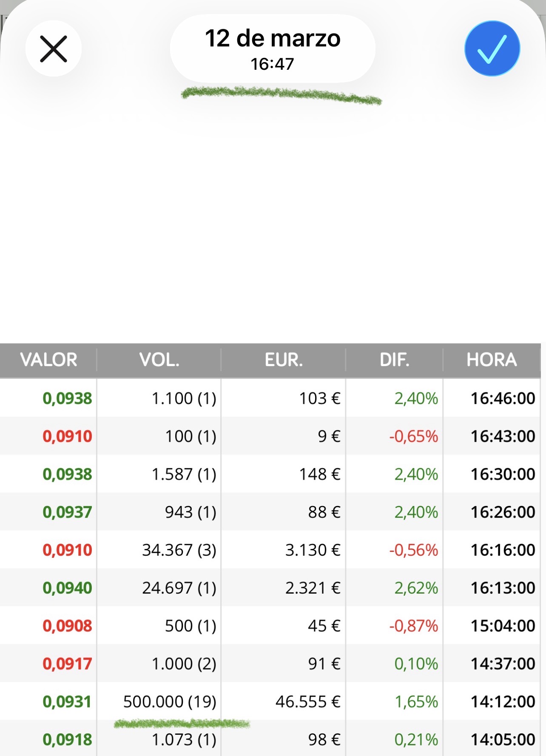Screen dimensions: 546x756
Task: Select the -0,56% difference cell
Action: coord(413,550)
